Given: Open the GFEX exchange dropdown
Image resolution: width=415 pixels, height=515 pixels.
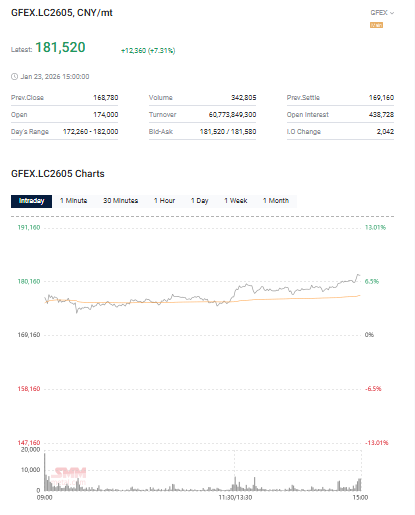Looking at the screenshot, I should point(382,13).
